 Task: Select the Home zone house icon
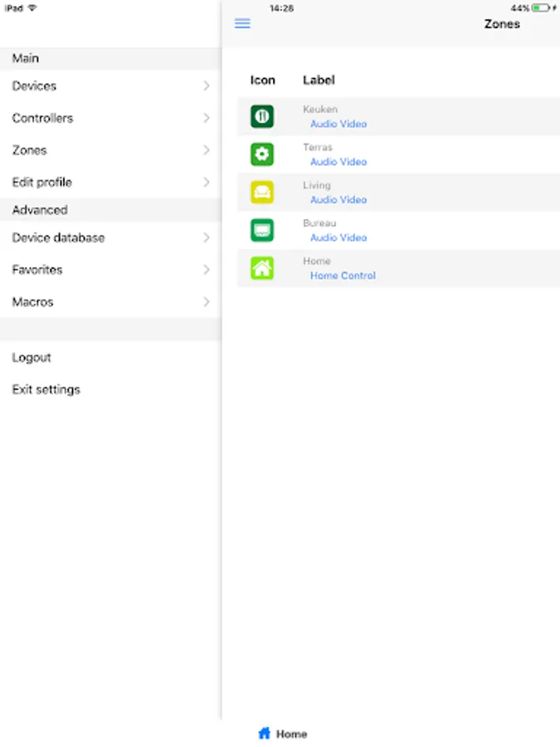point(262,268)
